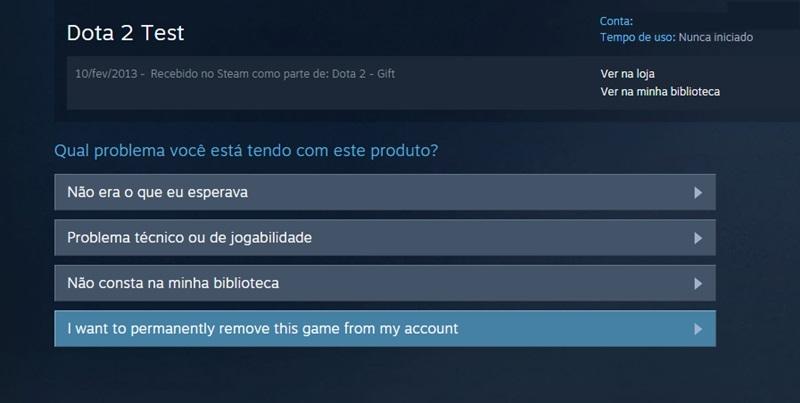Open the 'Ver na loja' link

tap(628, 74)
